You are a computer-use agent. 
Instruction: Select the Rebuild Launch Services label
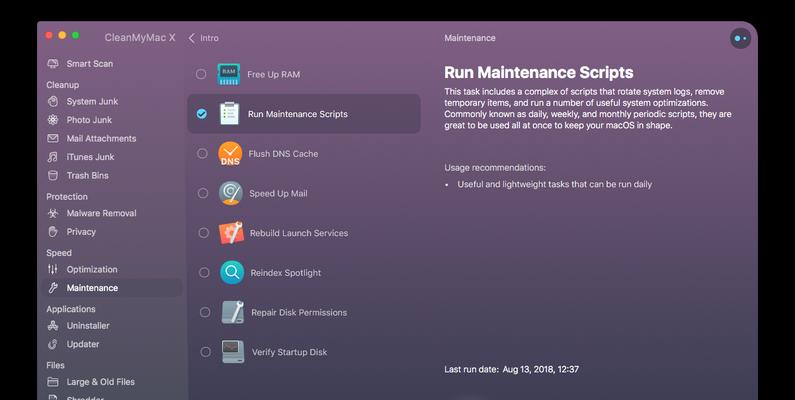pos(299,233)
